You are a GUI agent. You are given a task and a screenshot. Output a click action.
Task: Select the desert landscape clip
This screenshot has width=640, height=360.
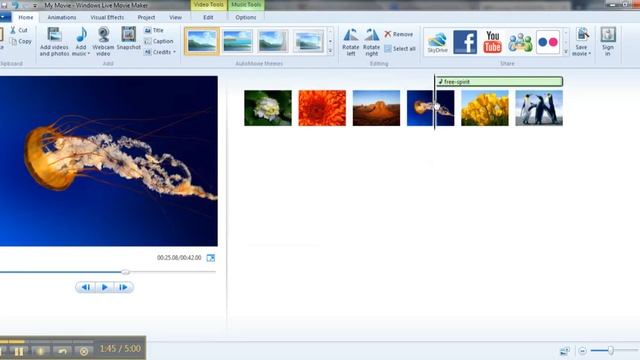coord(376,108)
